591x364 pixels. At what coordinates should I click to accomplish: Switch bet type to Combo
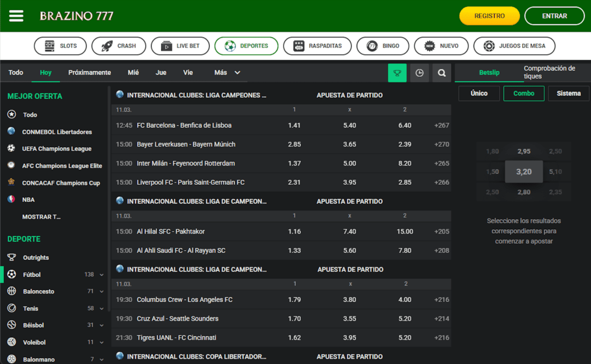click(x=524, y=93)
